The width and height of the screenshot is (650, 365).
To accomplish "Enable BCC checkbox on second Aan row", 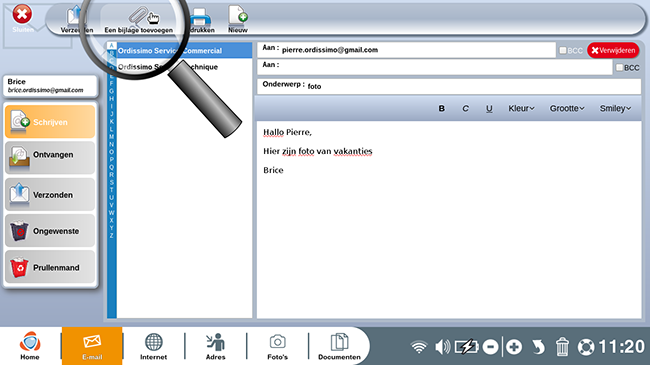I will click(x=619, y=67).
